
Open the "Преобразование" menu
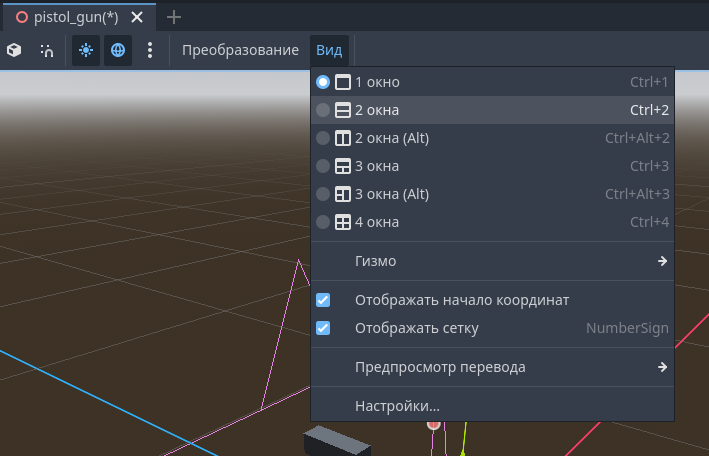point(240,50)
